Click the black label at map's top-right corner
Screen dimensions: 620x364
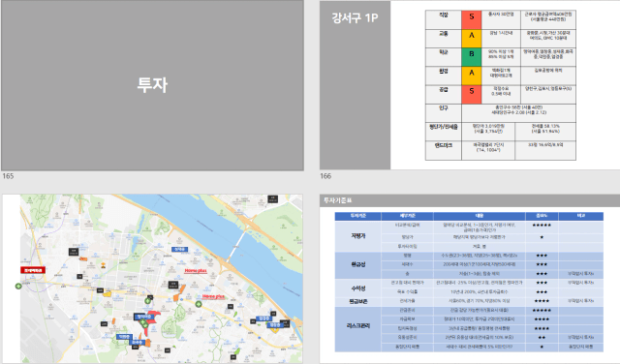(x=273, y=198)
